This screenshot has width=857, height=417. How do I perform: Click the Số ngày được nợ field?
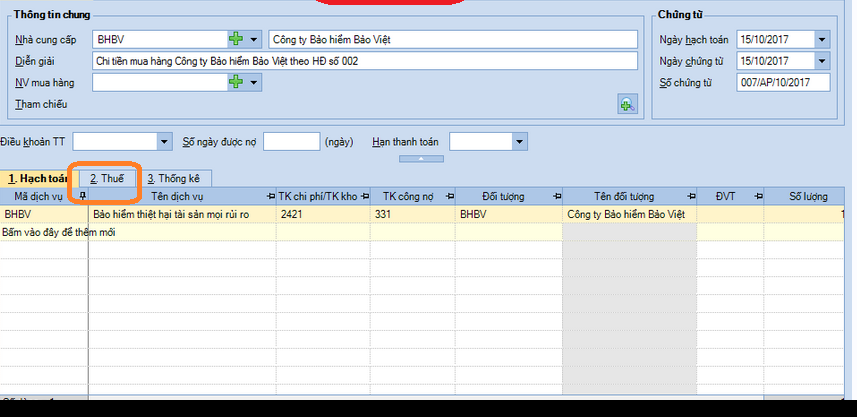291,142
